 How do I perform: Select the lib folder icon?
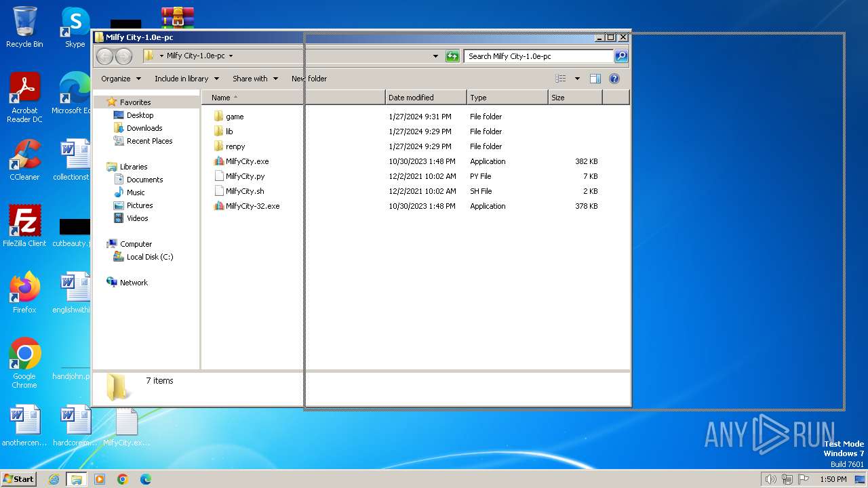click(x=218, y=131)
